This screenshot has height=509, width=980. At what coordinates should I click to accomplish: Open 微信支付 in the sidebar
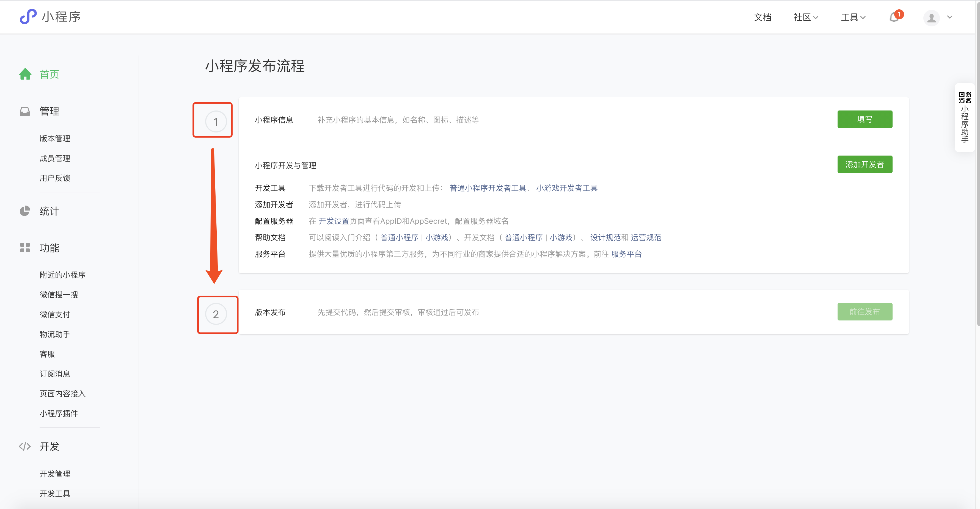tap(55, 314)
